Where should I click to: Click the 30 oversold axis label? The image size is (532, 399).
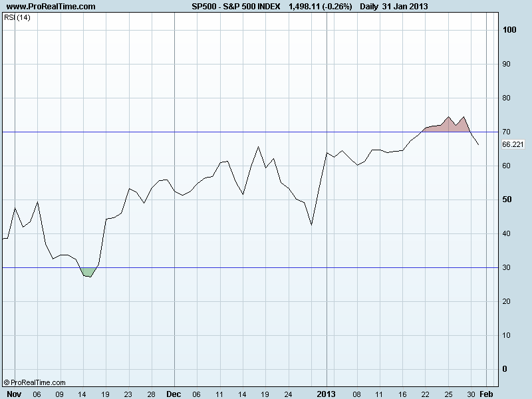click(506, 267)
